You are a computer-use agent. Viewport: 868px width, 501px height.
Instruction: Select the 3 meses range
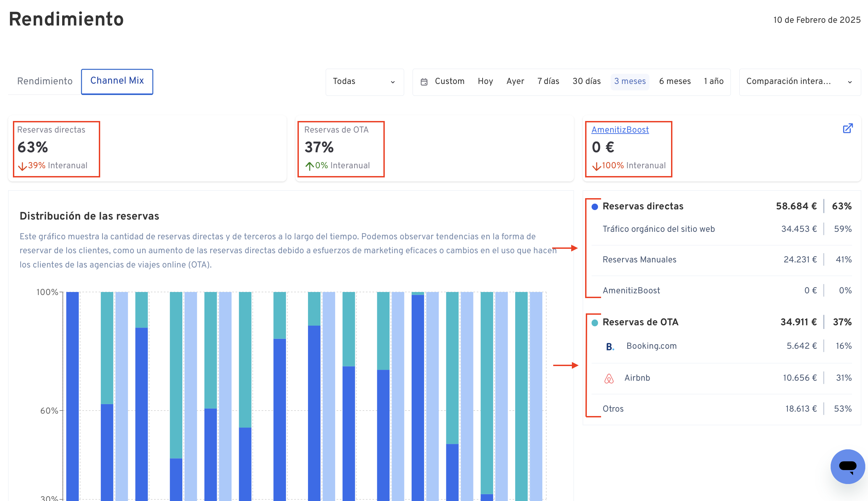630,82
